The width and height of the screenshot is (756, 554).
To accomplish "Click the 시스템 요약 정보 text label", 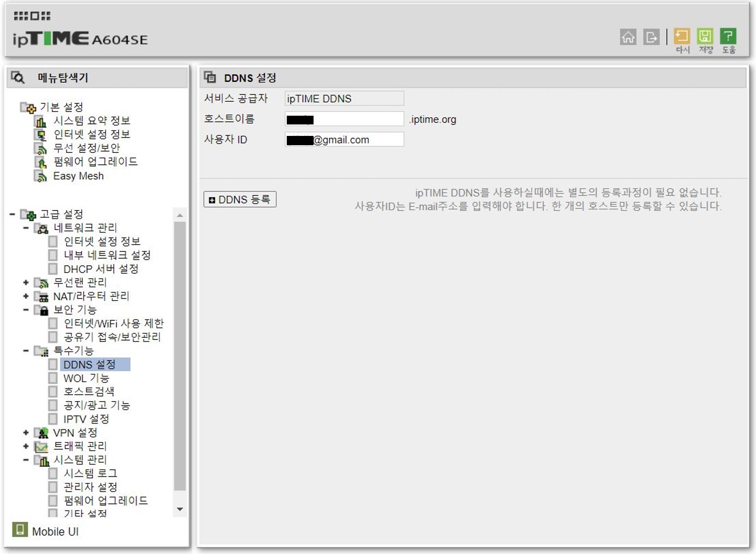I will 92,121.
